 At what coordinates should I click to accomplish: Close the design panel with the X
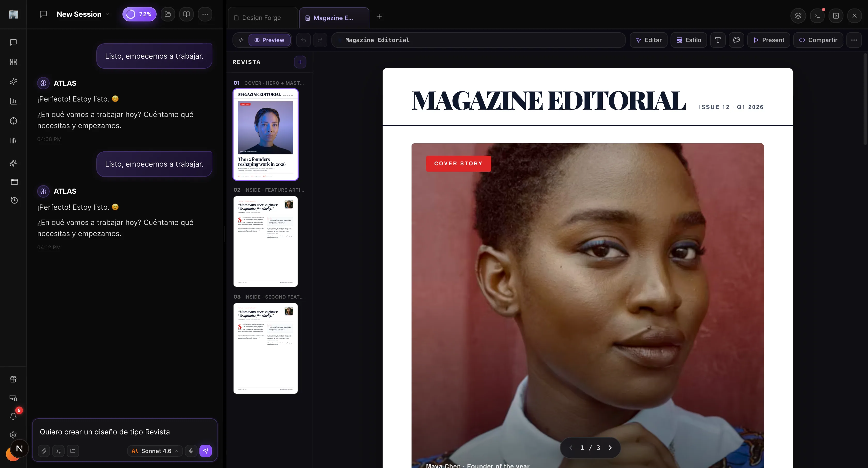tap(855, 15)
